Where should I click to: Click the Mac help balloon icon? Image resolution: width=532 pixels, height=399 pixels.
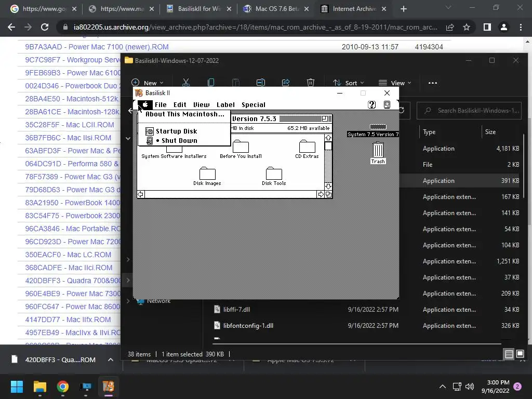coord(371,104)
